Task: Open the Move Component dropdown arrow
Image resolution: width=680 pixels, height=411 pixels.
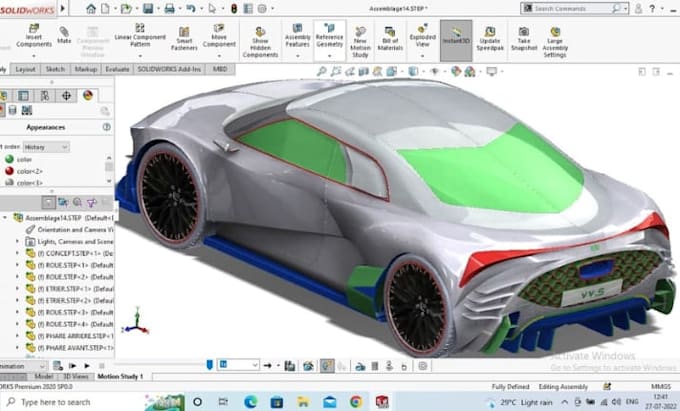Action: [219, 55]
